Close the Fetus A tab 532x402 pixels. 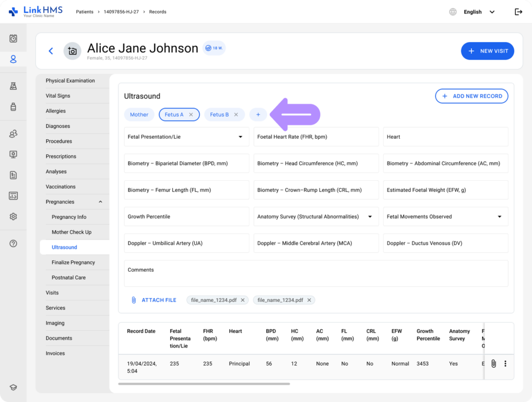191,115
